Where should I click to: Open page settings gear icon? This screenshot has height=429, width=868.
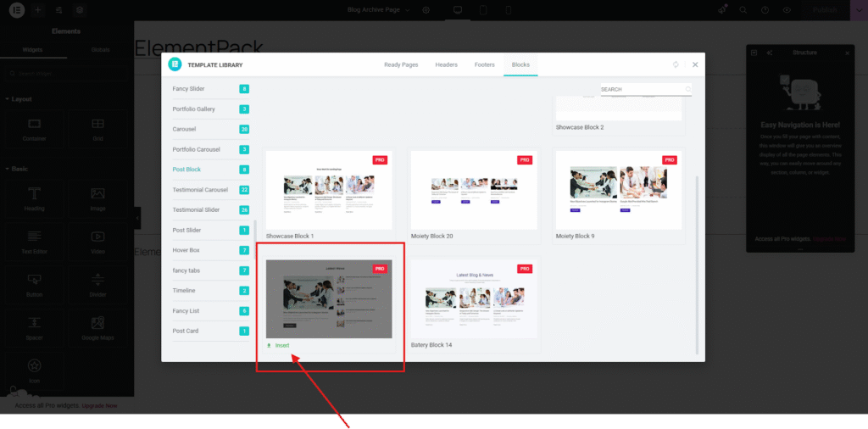[x=426, y=10]
